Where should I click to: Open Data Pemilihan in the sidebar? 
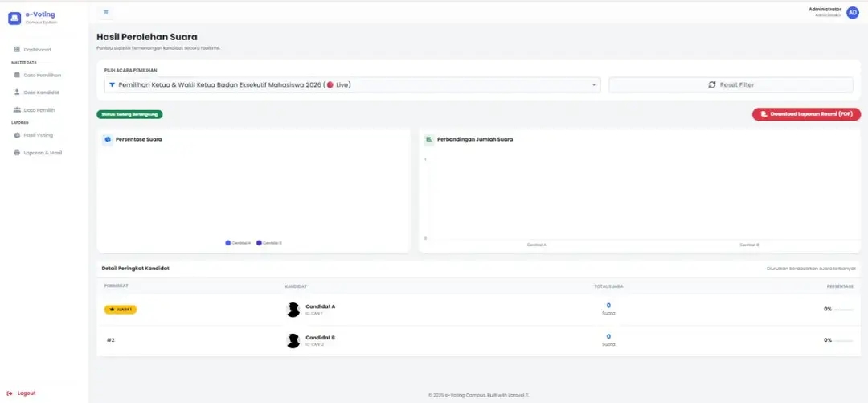[37, 75]
